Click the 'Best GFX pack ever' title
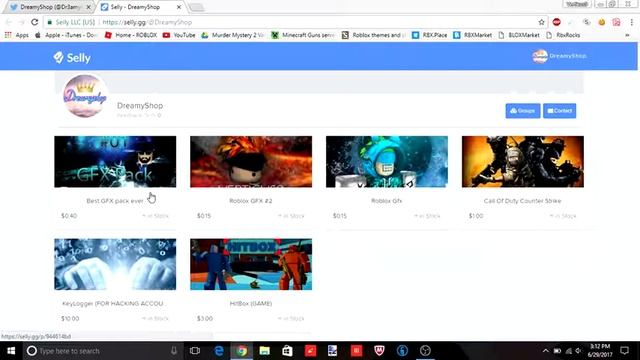The image size is (640, 360). 115,201
